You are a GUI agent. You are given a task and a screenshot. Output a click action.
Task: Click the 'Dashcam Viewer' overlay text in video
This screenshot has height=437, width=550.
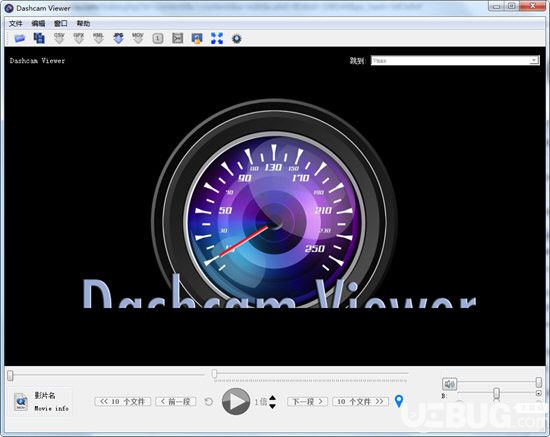point(37,61)
